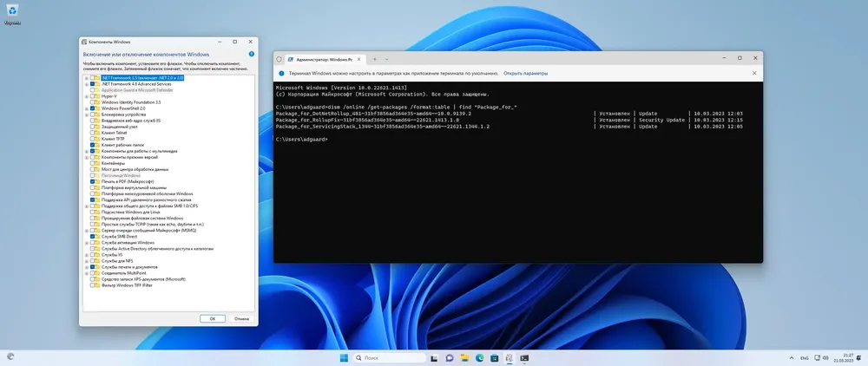
Task: Enable the Клиент TFTP checkbox
Action: pos(93,139)
